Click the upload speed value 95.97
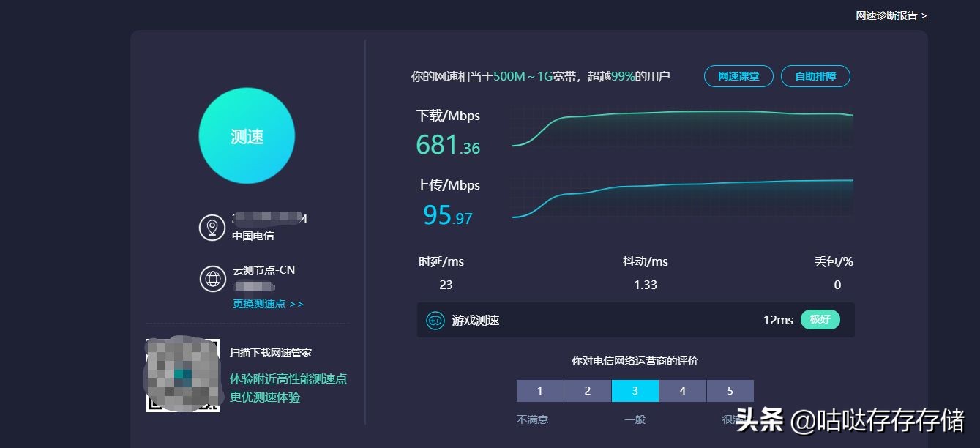 click(447, 215)
